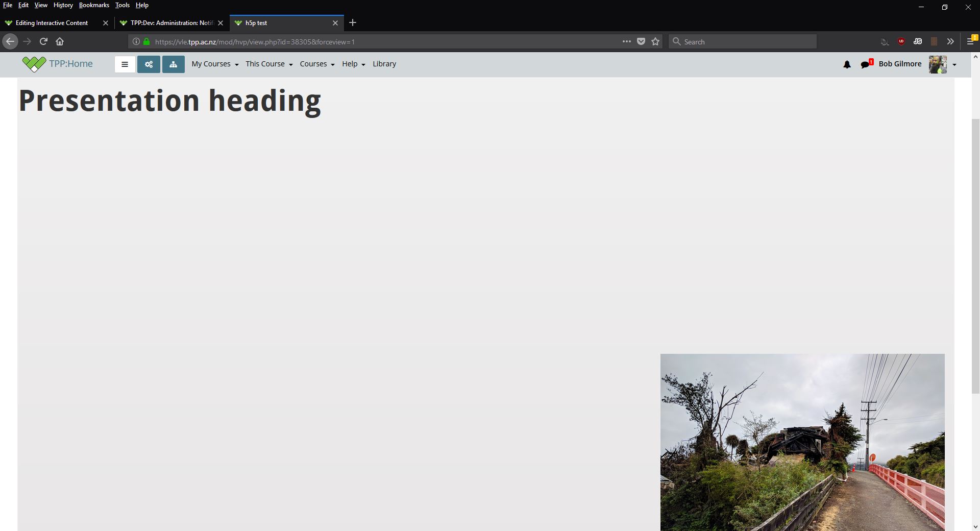Show site information for this page
Screen dimensions: 980x531
coord(136,41)
